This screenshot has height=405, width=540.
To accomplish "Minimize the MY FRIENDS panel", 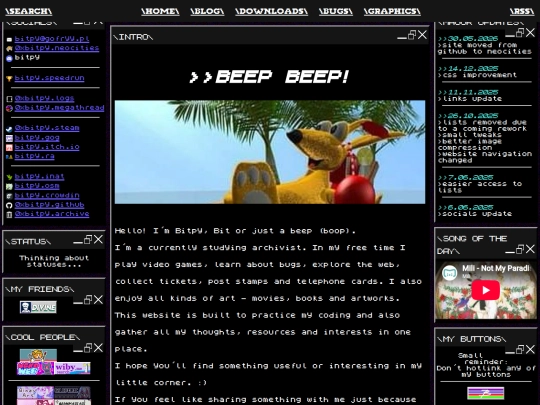I will (x=78, y=302).
